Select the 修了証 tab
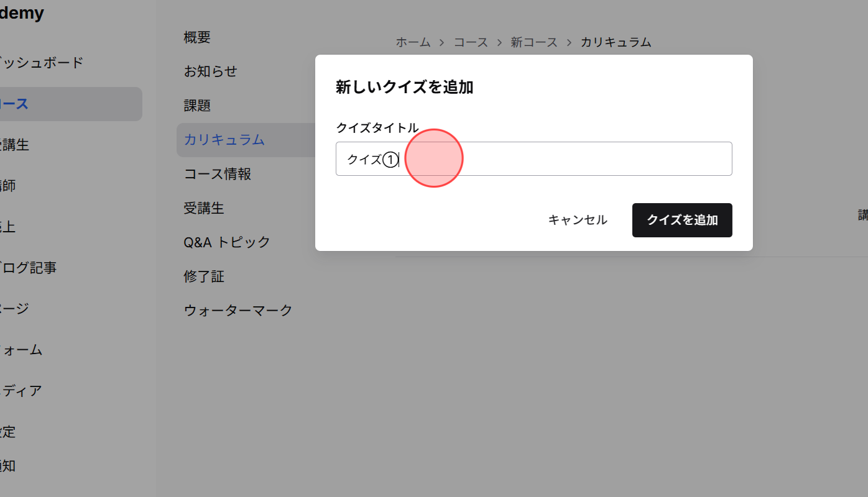The width and height of the screenshot is (868, 497). [204, 276]
